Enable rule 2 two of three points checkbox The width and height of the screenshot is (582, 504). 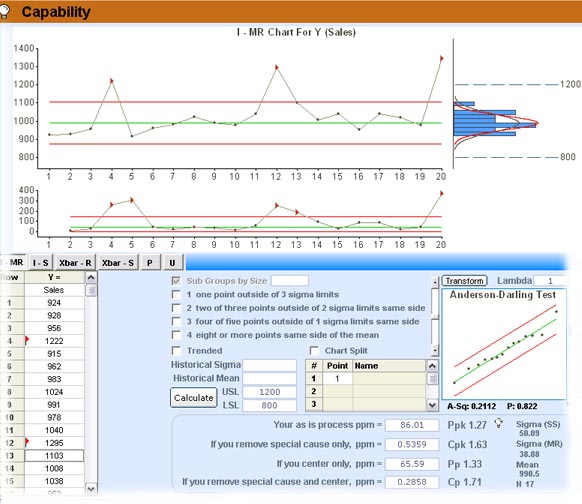(x=176, y=308)
